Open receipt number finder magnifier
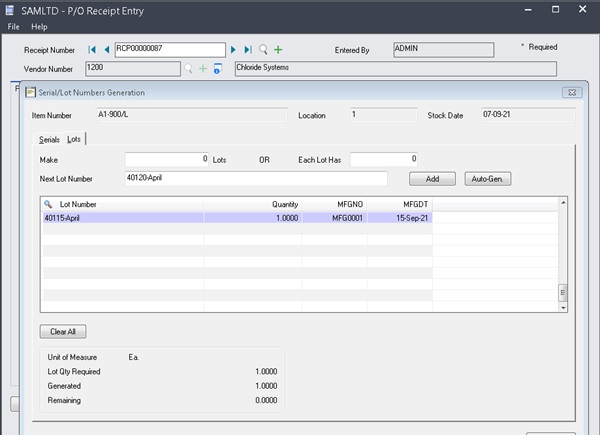This screenshot has width=600, height=435. [263, 49]
